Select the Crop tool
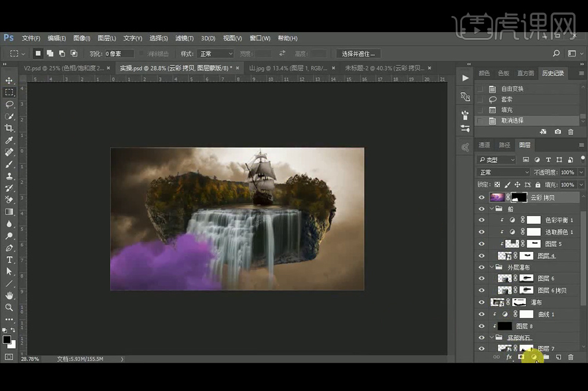588x391 pixels. (x=9, y=128)
